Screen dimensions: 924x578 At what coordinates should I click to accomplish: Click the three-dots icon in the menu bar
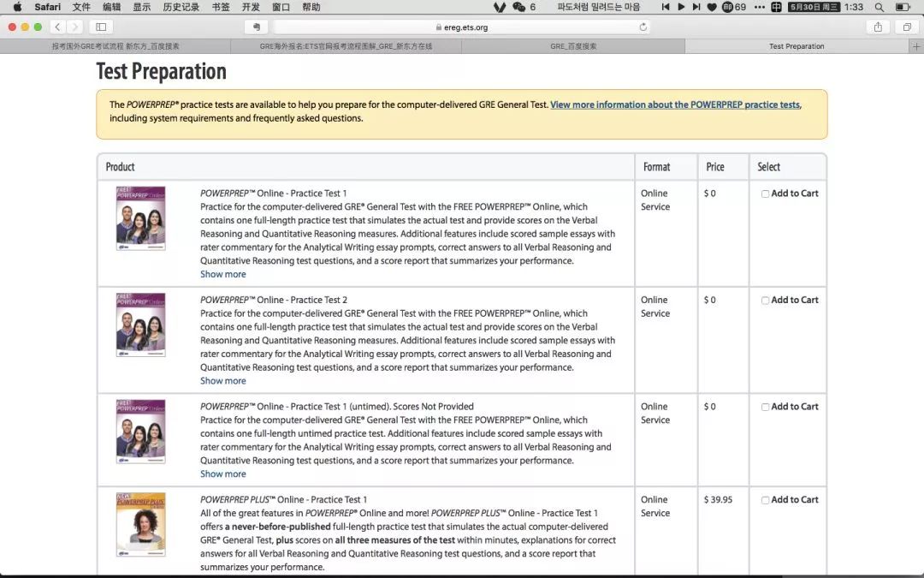click(760, 7)
